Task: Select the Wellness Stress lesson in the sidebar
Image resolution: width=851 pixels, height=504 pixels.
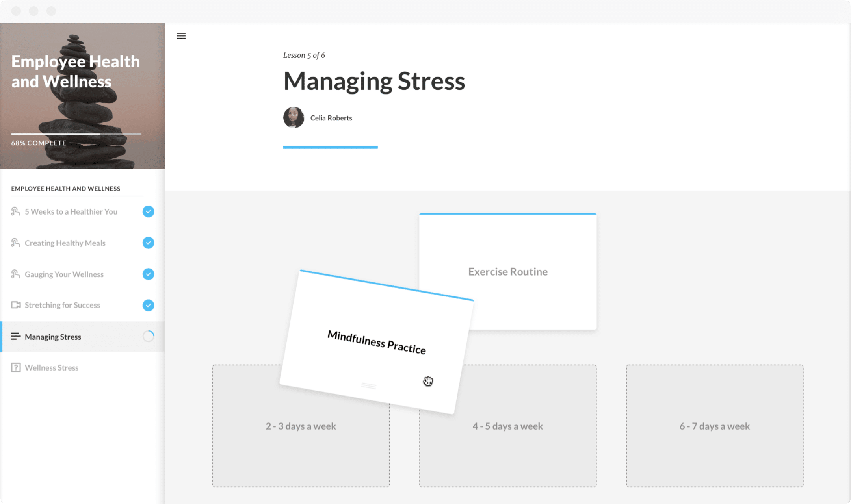Action: click(51, 367)
